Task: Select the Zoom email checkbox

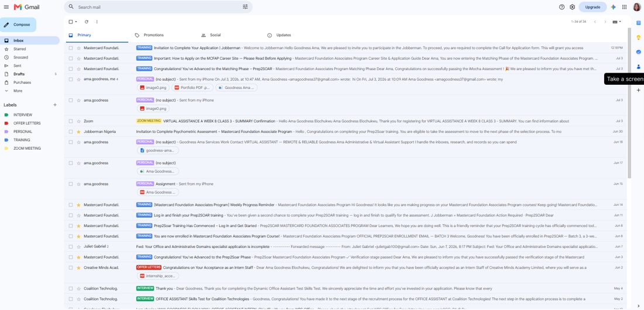Action: 71,121
